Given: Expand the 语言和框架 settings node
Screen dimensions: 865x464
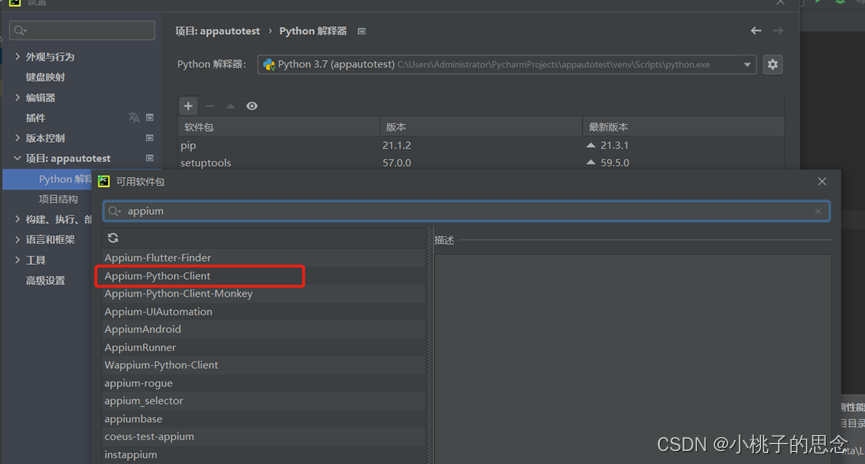Looking at the screenshot, I should pos(17,239).
